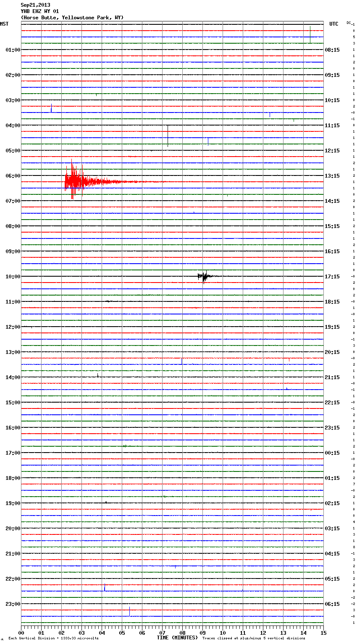Image resolution: width=357 pixels, height=644 pixels.
Task: Click minute tick label "03" on bottom axis
Action: pyautogui.click(x=81, y=633)
